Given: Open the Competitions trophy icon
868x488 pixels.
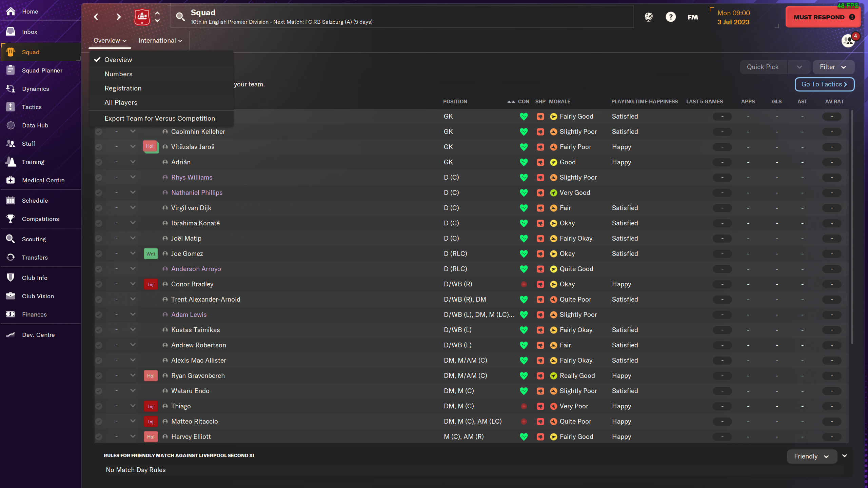Looking at the screenshot, I should [x=11, y=219].
